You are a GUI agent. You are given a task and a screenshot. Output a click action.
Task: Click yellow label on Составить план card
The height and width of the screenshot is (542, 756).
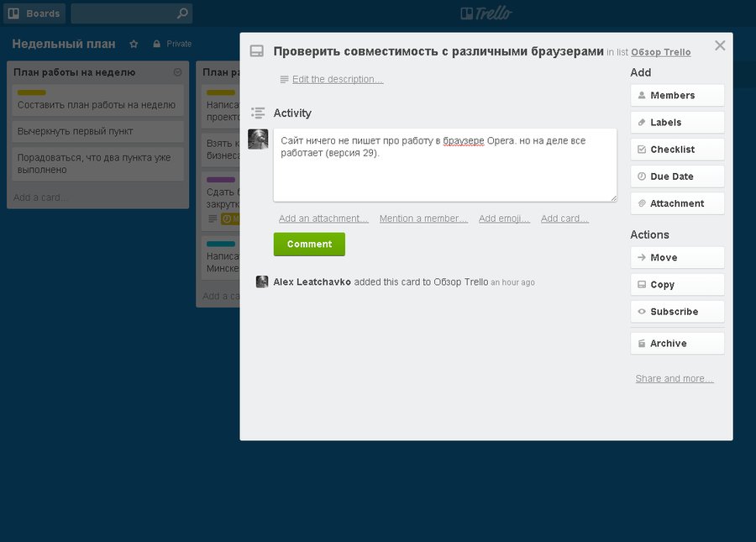click(32, 92)
